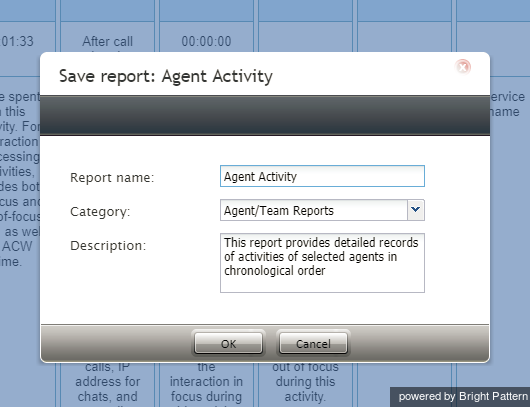Click the 'After call' cell in the background table
This screenshot has width=530, height=407.
click(x=107, y=41)
